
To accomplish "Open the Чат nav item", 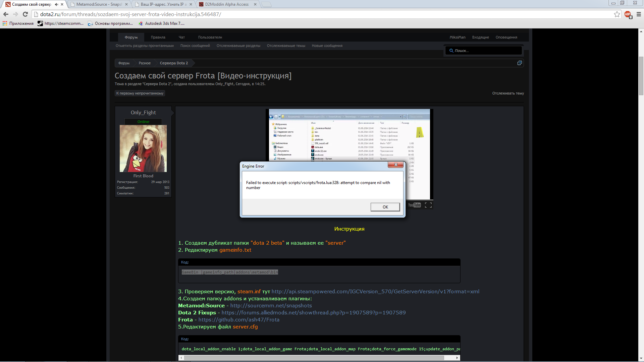I will (182, 37).
